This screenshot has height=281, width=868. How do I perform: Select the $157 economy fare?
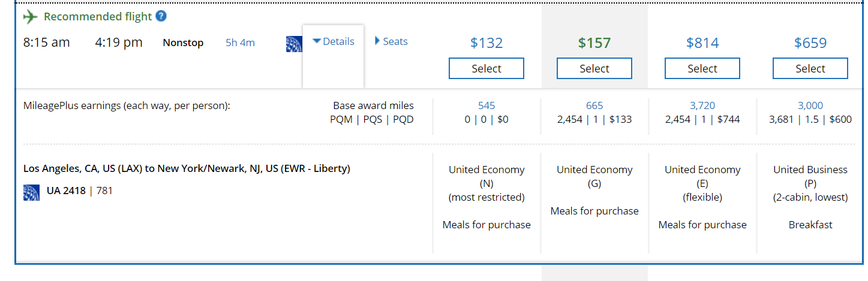594,68
